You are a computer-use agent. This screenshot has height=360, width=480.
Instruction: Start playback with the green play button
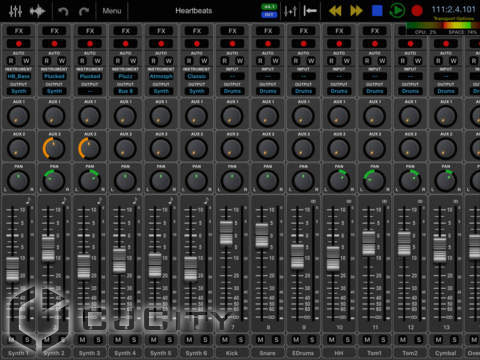coord(397,11)
